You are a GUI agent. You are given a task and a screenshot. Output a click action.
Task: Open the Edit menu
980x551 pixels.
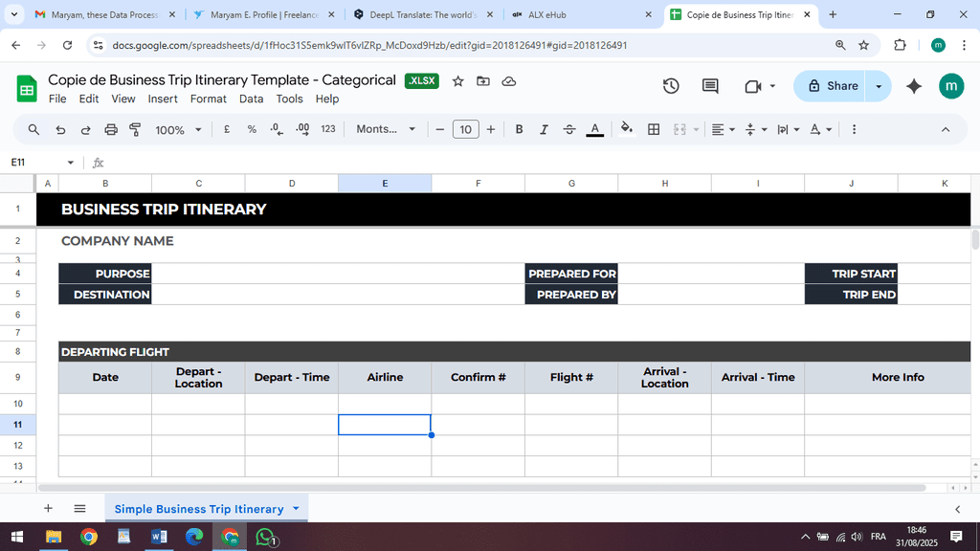[89, 99]
